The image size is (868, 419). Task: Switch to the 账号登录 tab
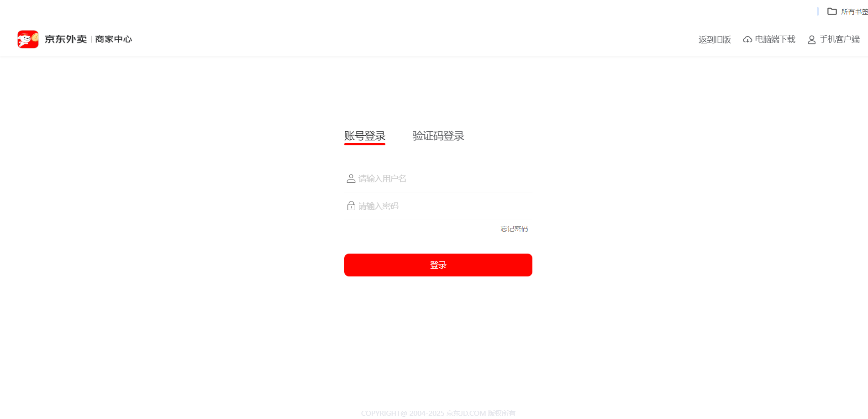365,136
